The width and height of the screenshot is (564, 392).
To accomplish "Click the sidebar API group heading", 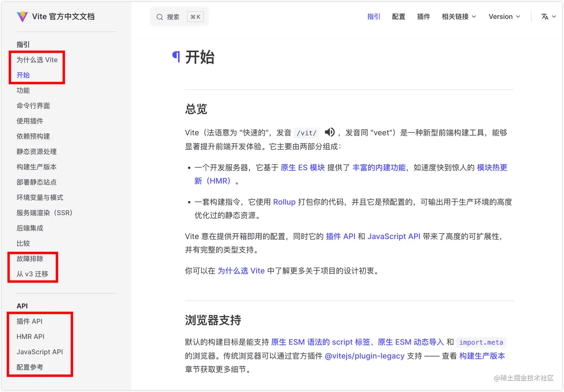I will [x=22, y=306].
